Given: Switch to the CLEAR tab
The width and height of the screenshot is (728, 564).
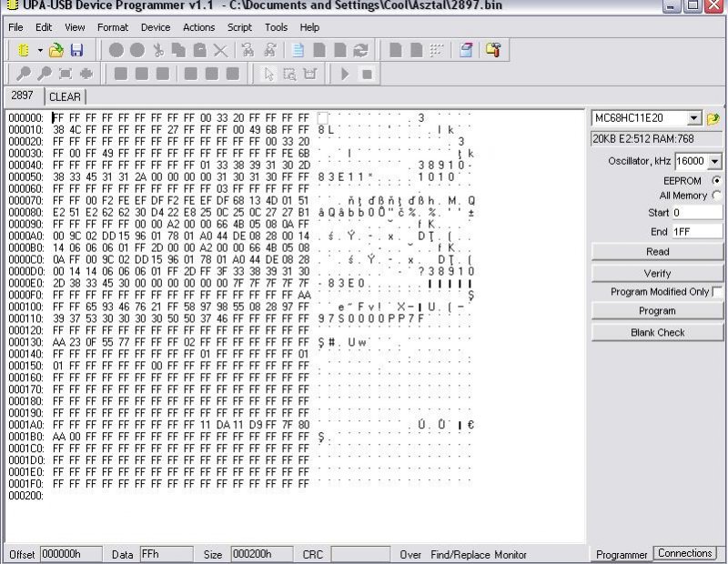Looking at the screenshot, I should tap(65, 97).
